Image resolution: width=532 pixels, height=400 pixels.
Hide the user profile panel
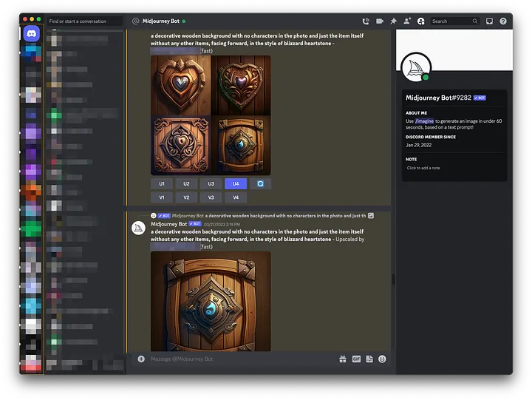pos(420,21)
